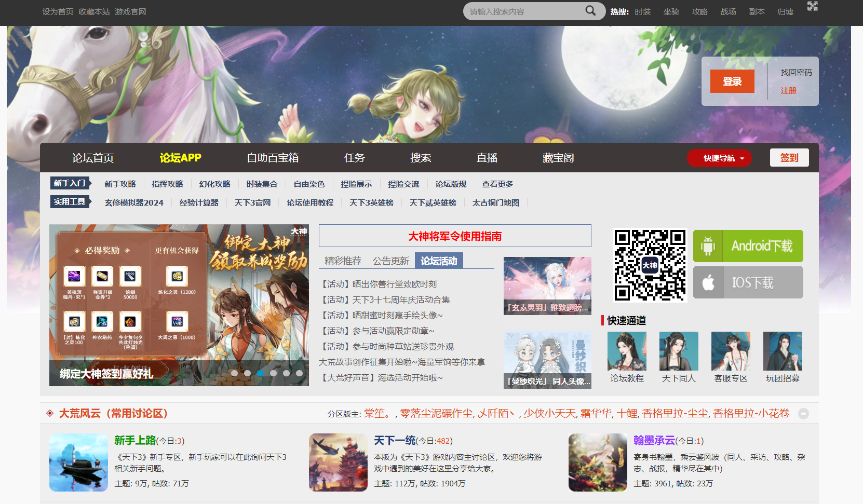Click the 找回密码 link
The height and width of the screenshot is (504, 863).
796,73
